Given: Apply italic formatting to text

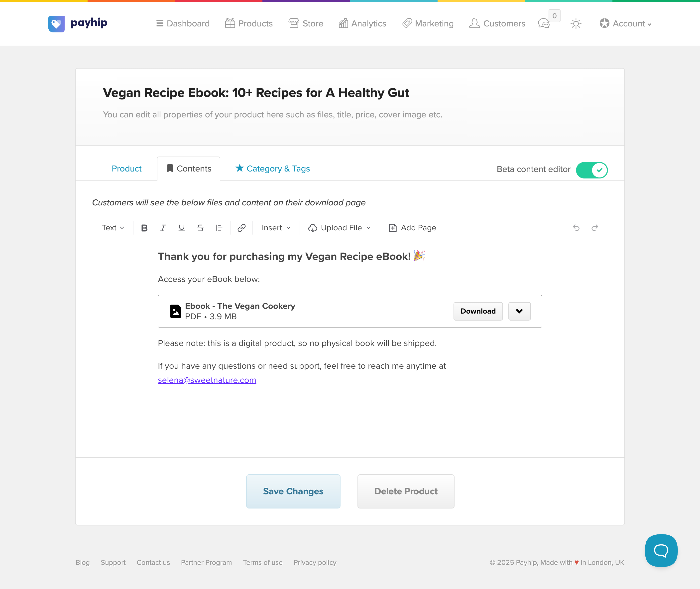Looking at the screenshot, I should pos(163,228).
